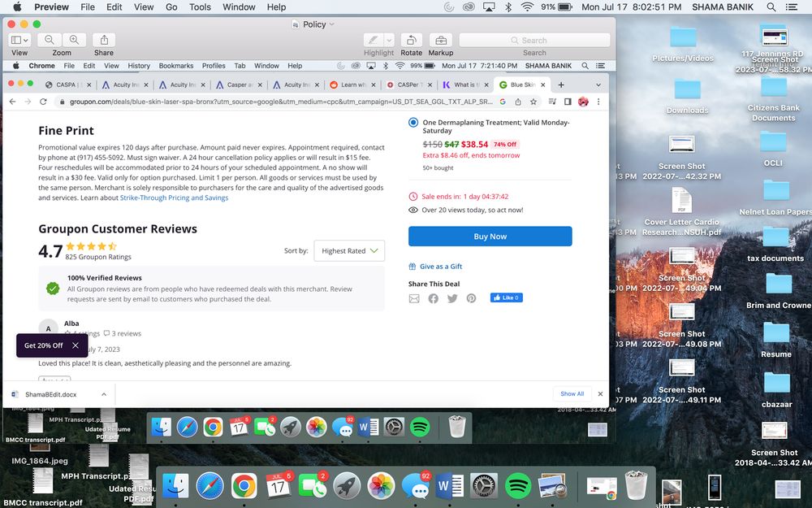Dismiss the Get 20% Off popup with its X
The height and width of the screenshot is (508, 812).
[76, 345]
